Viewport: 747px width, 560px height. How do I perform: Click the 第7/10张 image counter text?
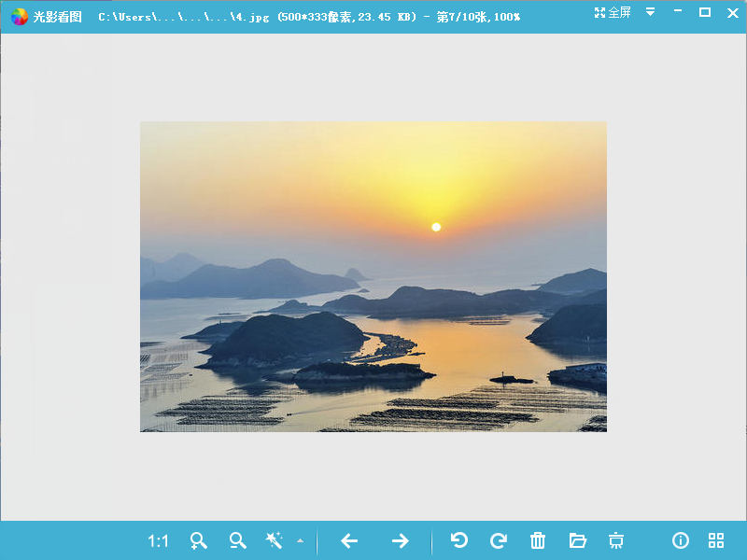pos(462,17)
